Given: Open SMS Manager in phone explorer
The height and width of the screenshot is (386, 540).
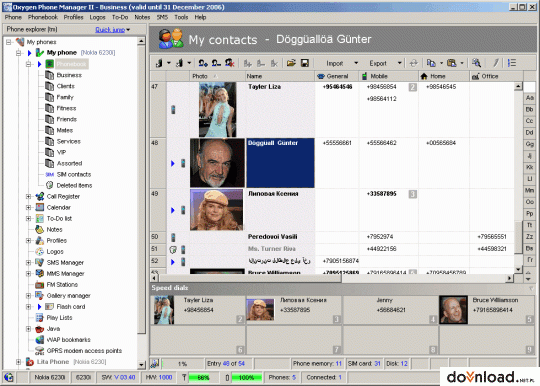Looking at the screenshot, I should 65,262.
